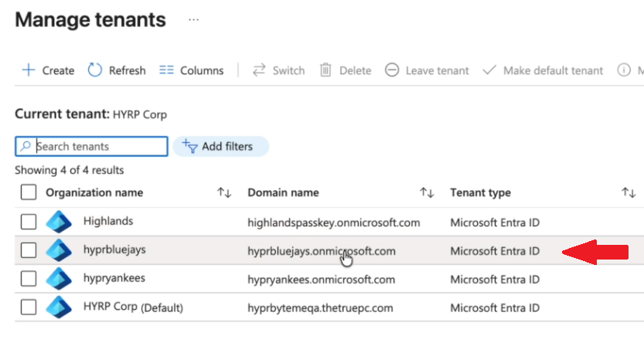
Task: Open the hypryankees organization link
Action: click(x=114, y=278)
